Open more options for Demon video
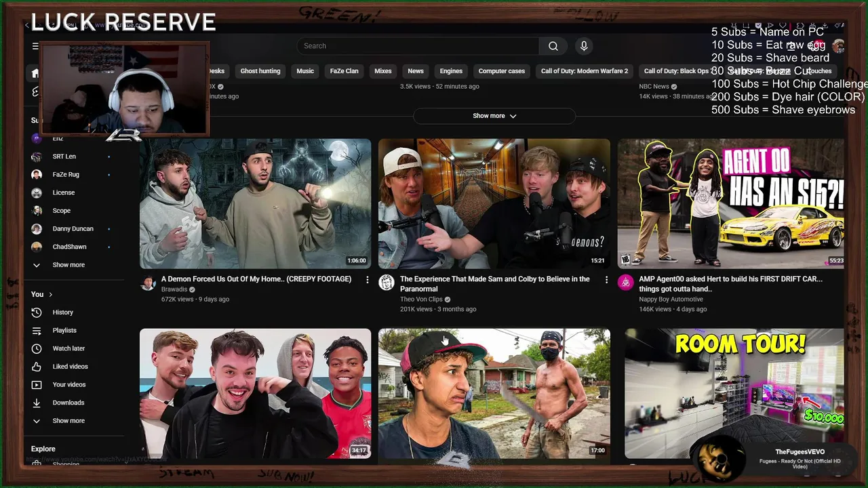The width and height of the screenshot is (868, 488). point(368,280)
